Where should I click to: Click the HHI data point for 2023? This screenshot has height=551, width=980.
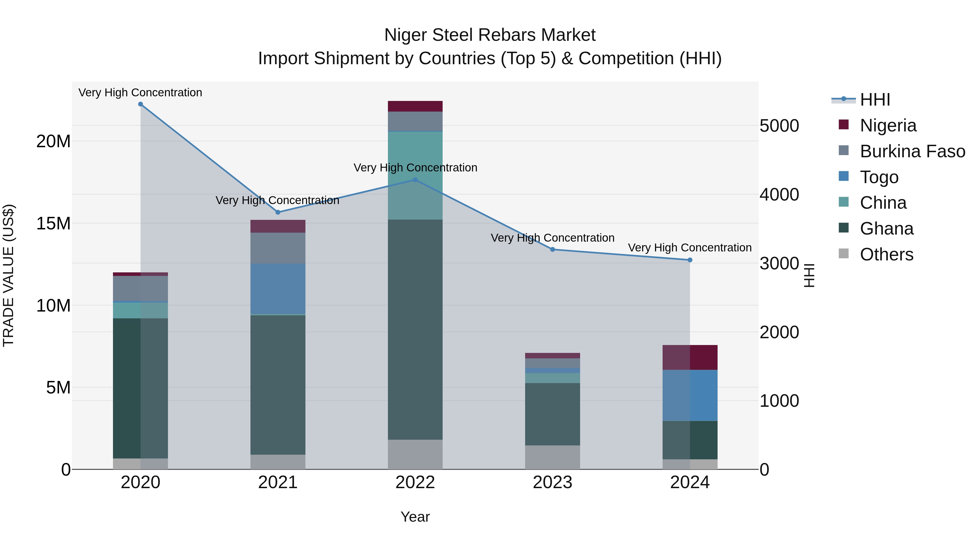click(x=552, y=250)
